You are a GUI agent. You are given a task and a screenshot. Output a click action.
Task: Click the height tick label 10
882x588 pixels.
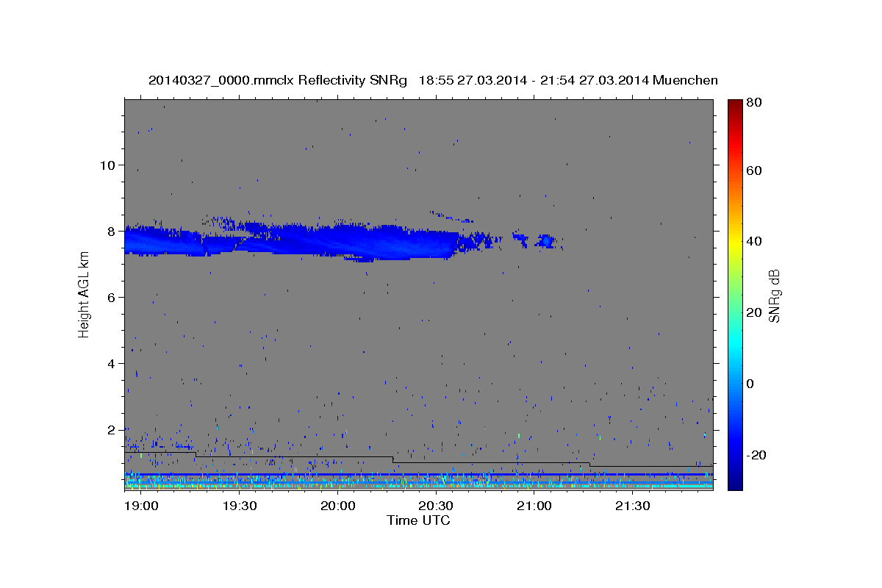tap(107, 165)
